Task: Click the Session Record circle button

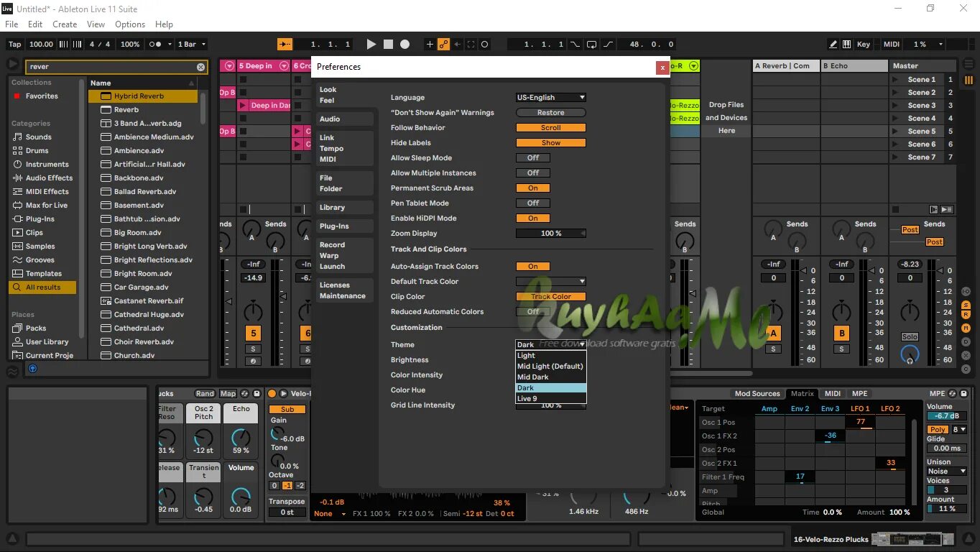Action: click(x=485, y=44)
